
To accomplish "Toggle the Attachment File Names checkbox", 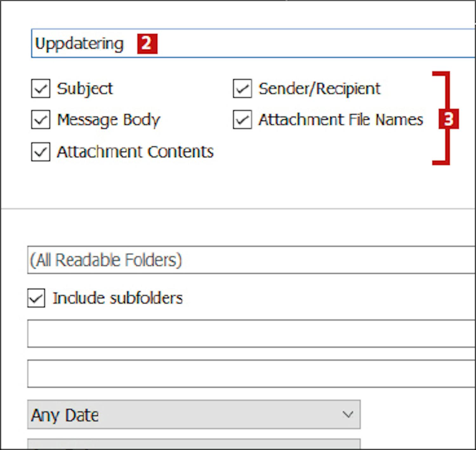I will pos(242,120).
